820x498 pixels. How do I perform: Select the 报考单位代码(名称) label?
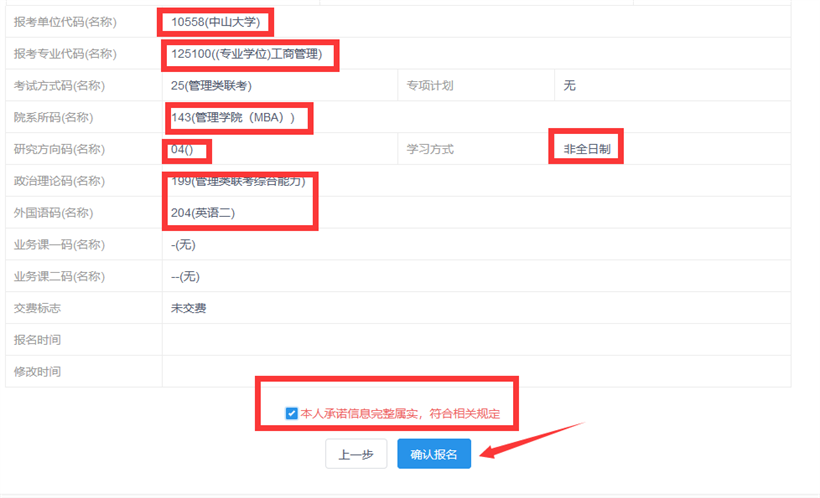59,21
